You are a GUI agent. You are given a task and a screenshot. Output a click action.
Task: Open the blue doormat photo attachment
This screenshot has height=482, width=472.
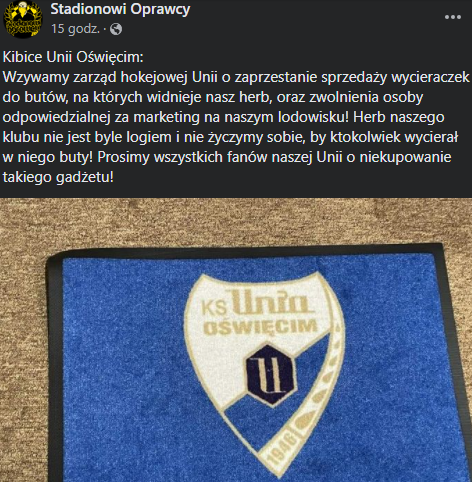coord(236,340)
